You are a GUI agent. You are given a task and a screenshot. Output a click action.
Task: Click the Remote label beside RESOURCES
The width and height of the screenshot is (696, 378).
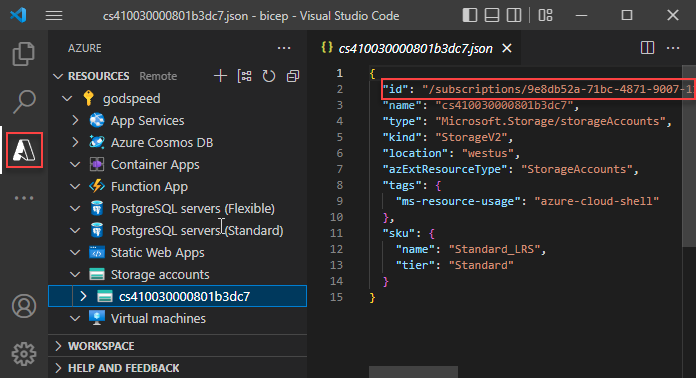158,76
